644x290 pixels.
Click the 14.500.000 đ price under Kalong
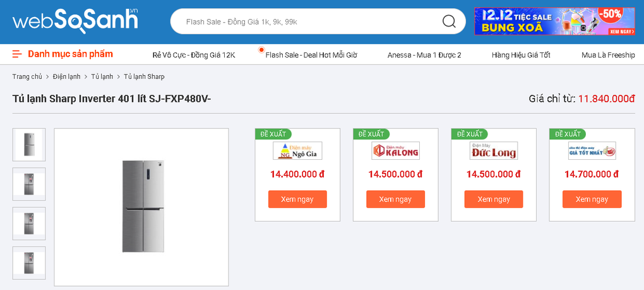[395, 174]
